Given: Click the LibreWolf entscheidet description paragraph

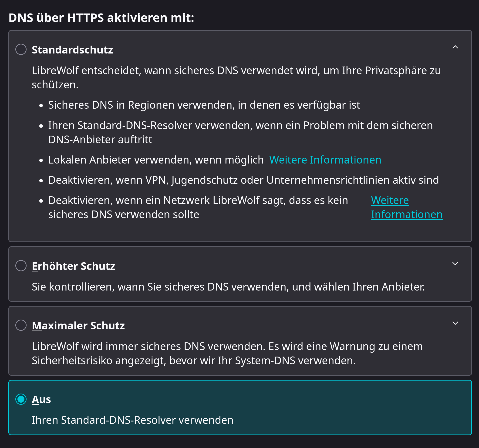Looking at the screenshot, I should [236, 77].
